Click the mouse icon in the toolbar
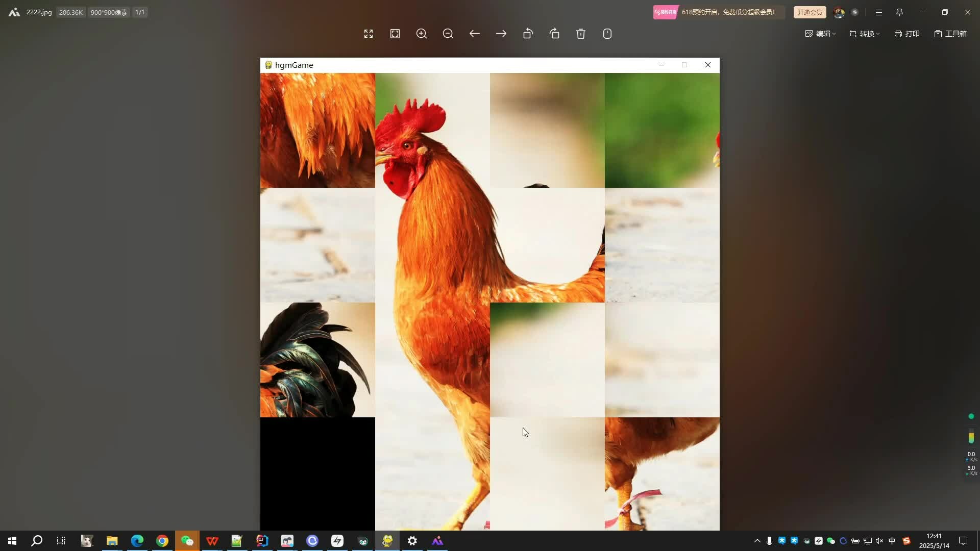The height and width of the screenshot is (551, 980). pyautogui.click(x=607, y=34)
